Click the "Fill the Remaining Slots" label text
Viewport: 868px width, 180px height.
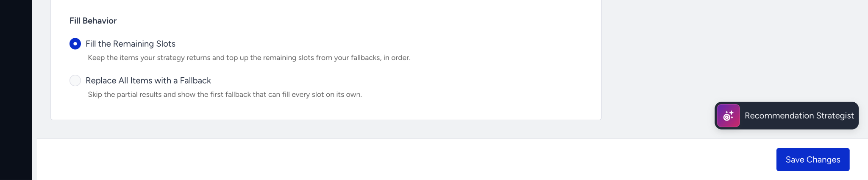(131, 44)
